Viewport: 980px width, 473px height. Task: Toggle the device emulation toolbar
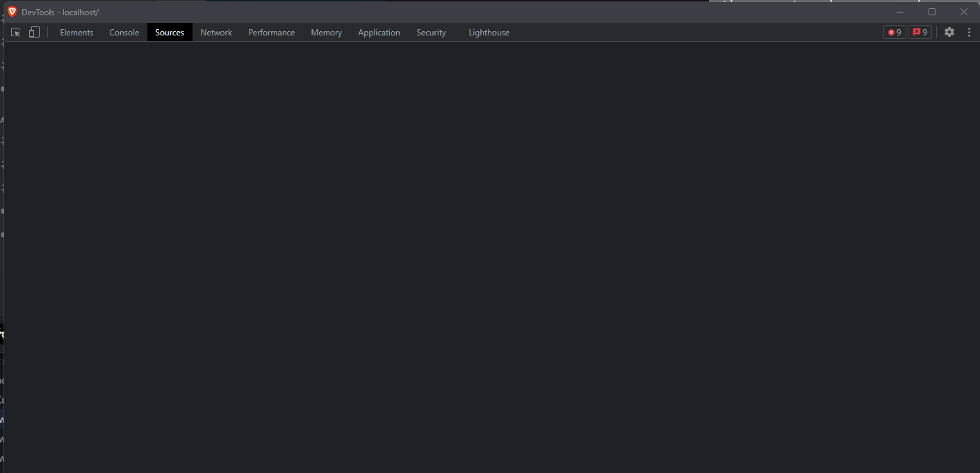tap(33, 32)
